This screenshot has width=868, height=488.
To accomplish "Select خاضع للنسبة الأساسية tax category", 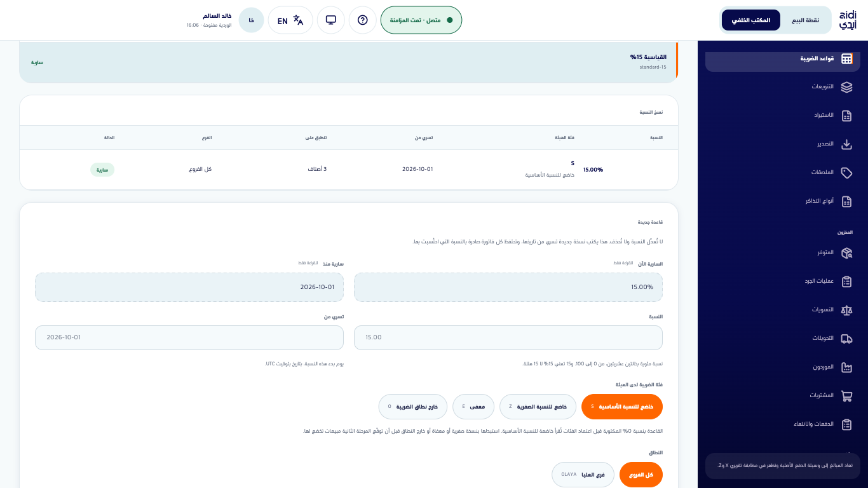I will [x=622, y=407].
